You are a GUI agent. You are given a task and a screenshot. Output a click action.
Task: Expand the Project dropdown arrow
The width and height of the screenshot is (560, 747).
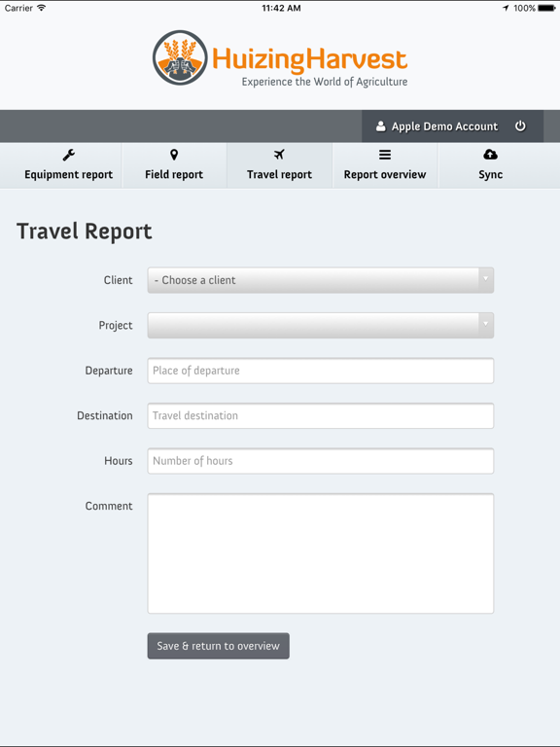point(486,325)
